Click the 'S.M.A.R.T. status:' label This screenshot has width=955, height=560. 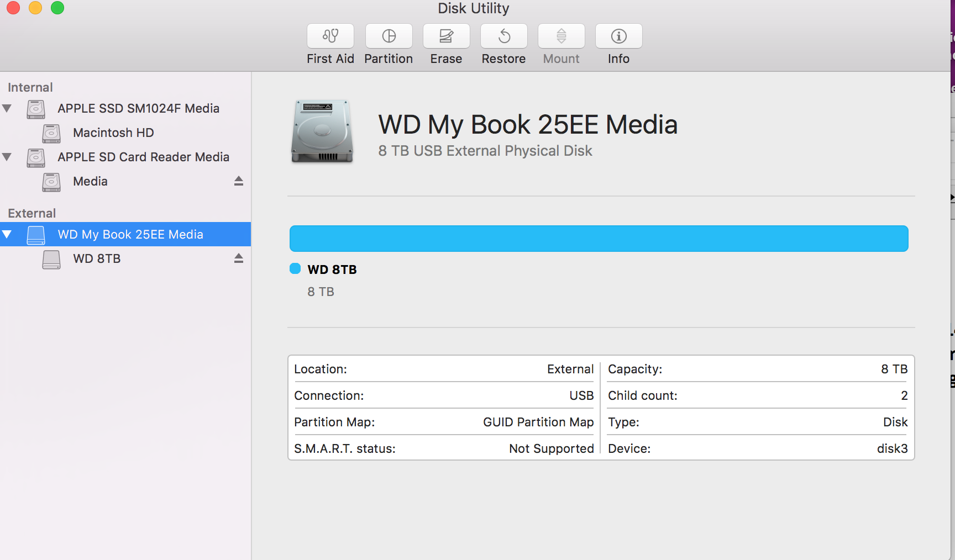click(345, 448)
